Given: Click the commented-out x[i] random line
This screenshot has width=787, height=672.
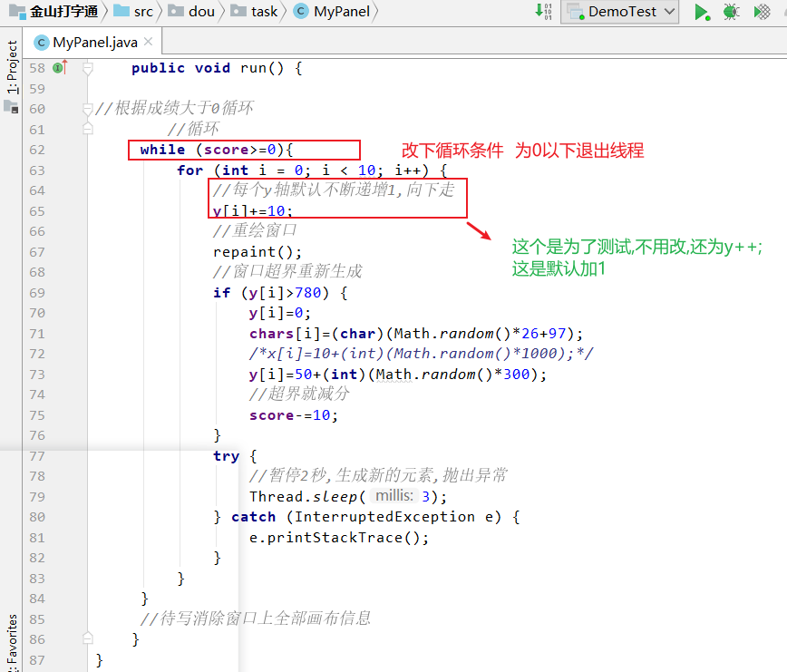Looking at the screenshot, I should pos(421,354).
